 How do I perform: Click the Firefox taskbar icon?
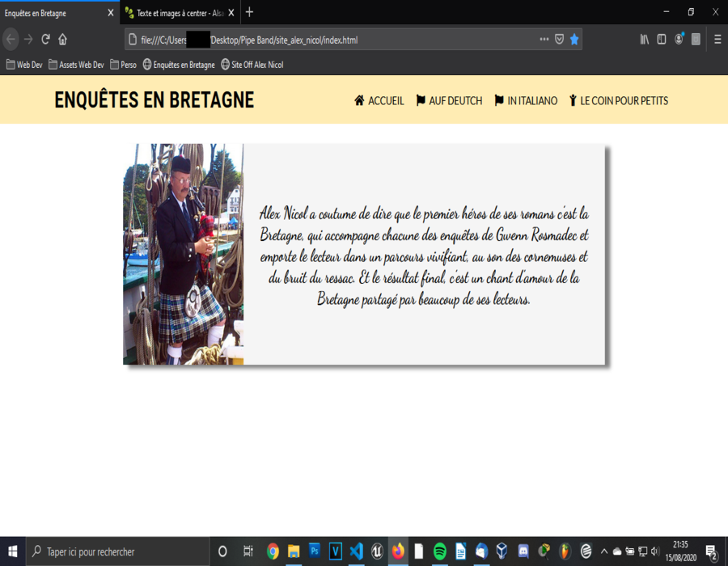tap(398, 551)
